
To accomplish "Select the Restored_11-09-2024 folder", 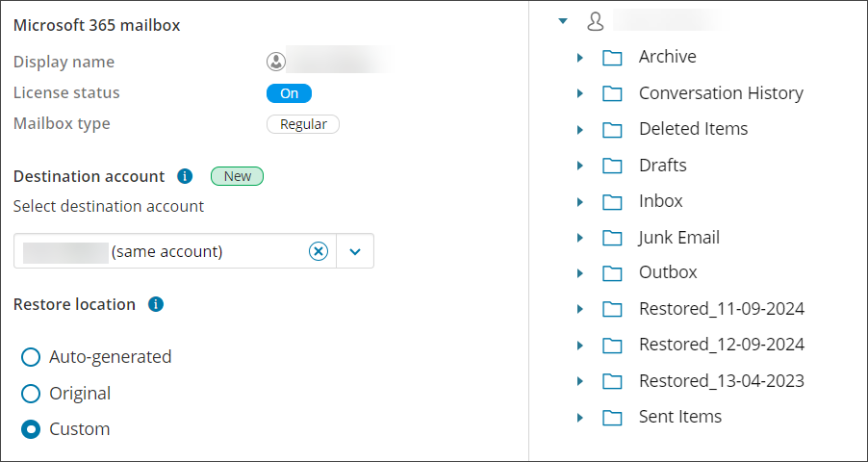I will 721,309.
